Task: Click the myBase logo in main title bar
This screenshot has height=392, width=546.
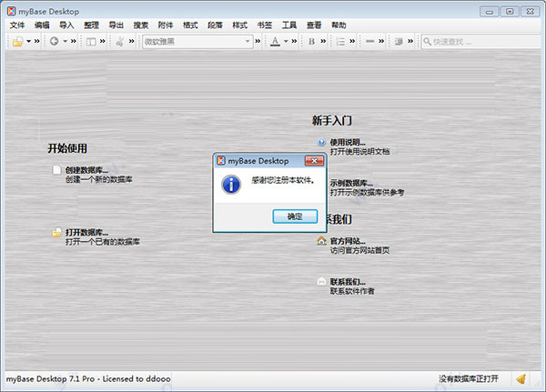Action: pyautogui.click(x=12, y=11)
